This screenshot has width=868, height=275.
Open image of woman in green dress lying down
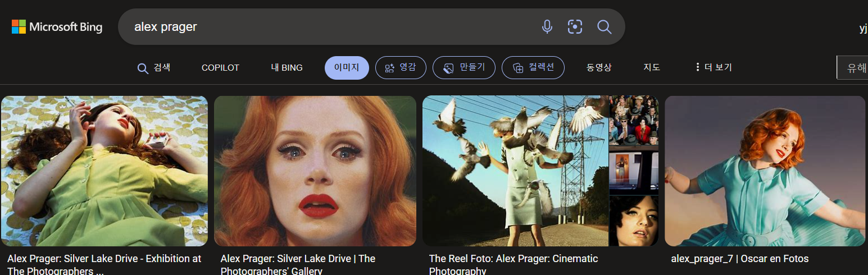[104, 171]
